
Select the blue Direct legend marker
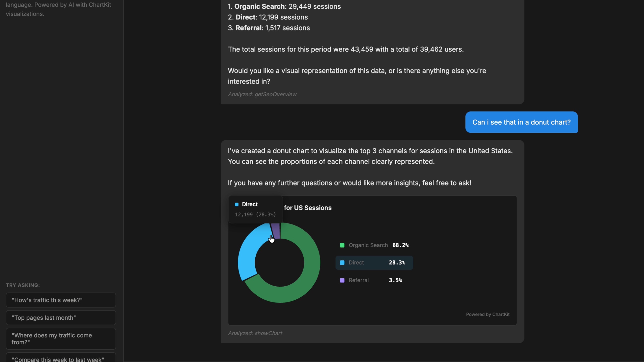coord(342,263)
